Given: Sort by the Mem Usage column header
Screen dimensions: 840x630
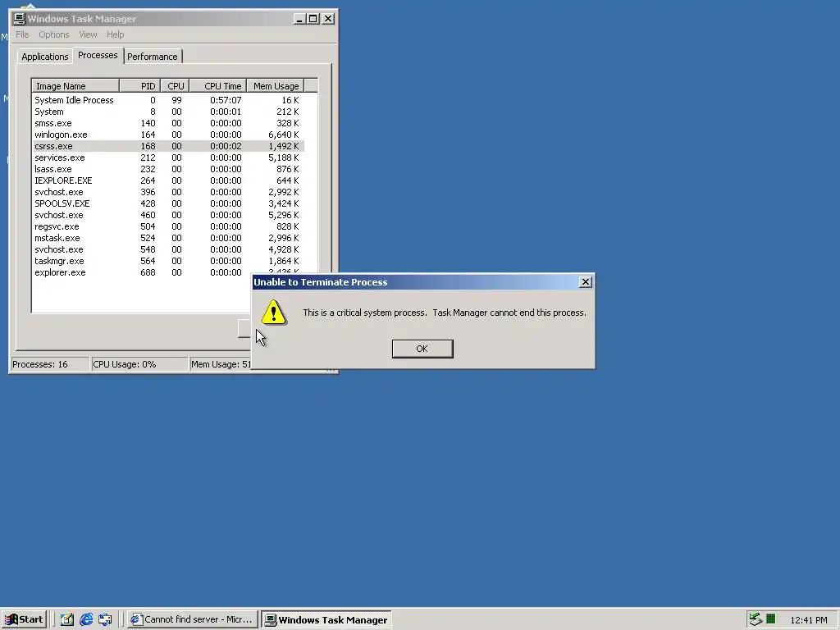Looking at the screenshot, I should (x=276, y=85).
